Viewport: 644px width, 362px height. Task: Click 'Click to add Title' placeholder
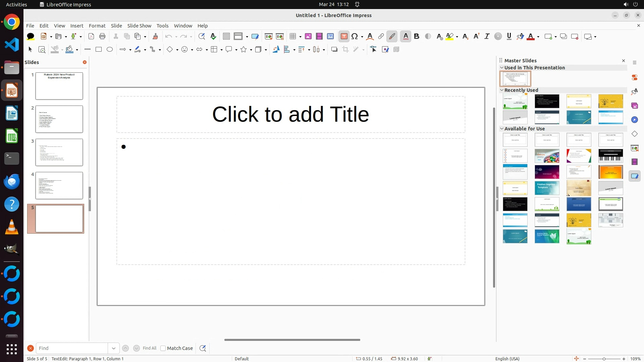point(290,114)
